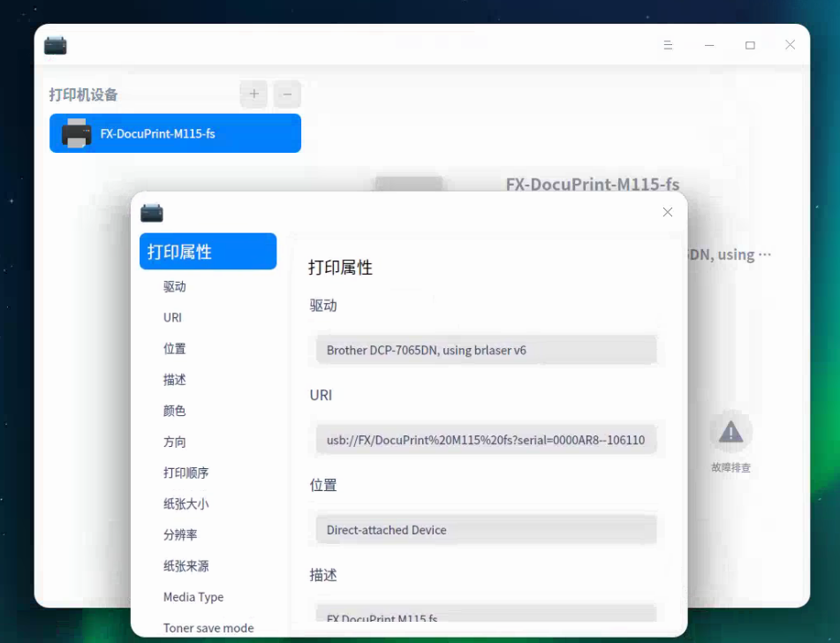
Task: Maximize the printer manager main window
Action: 750,45
